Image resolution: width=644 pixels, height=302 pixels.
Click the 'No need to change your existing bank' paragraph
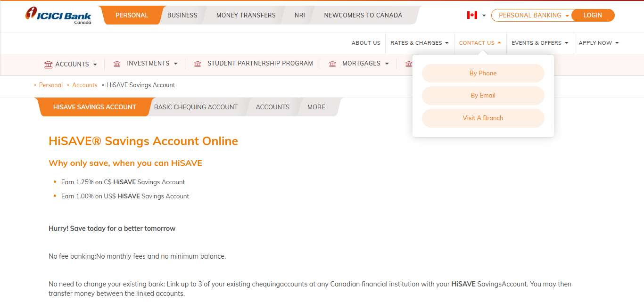310,289
